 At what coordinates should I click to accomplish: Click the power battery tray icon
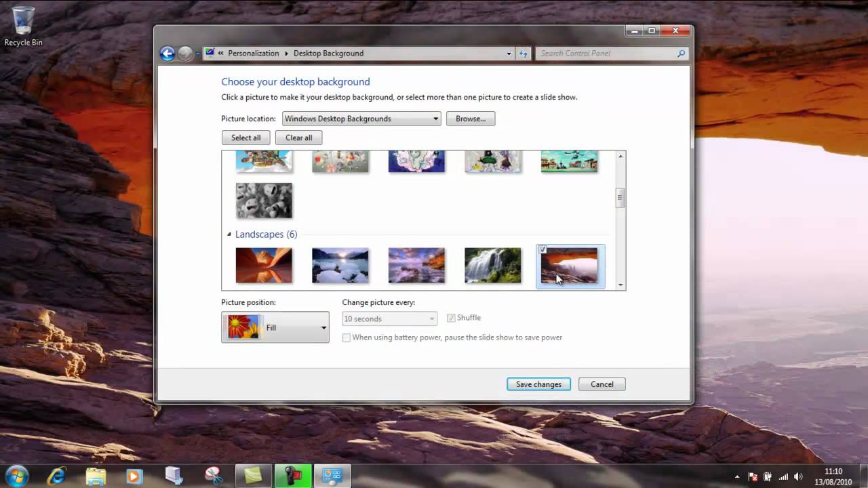point(768,476)
